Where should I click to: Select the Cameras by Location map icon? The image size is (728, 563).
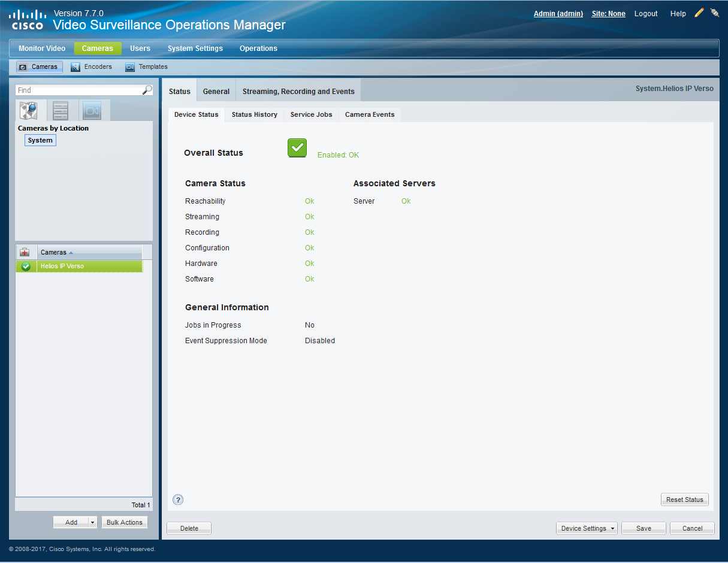pos(28,110)
